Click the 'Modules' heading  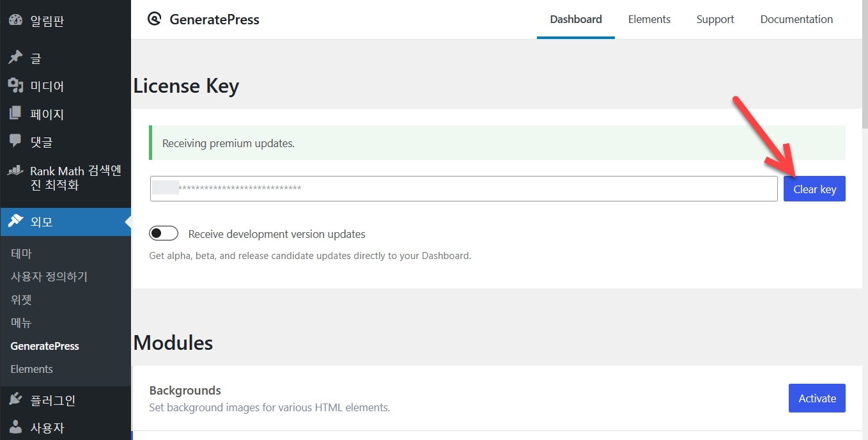173,342
